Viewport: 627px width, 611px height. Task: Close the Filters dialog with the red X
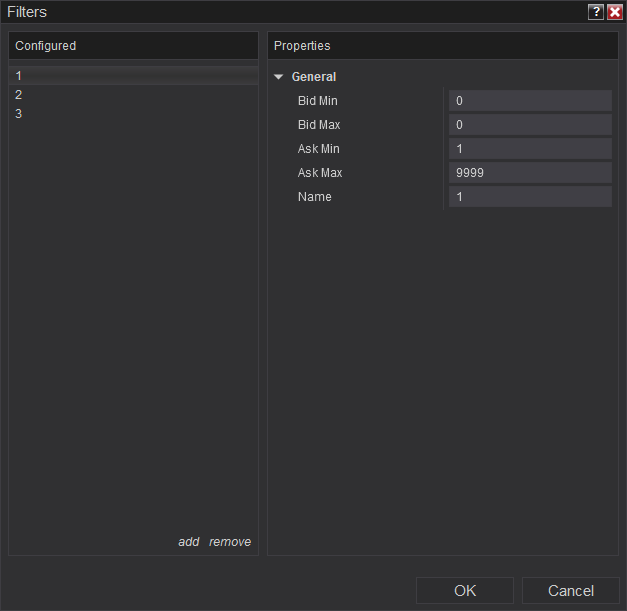pyautogui.click(x=615, y=12)
